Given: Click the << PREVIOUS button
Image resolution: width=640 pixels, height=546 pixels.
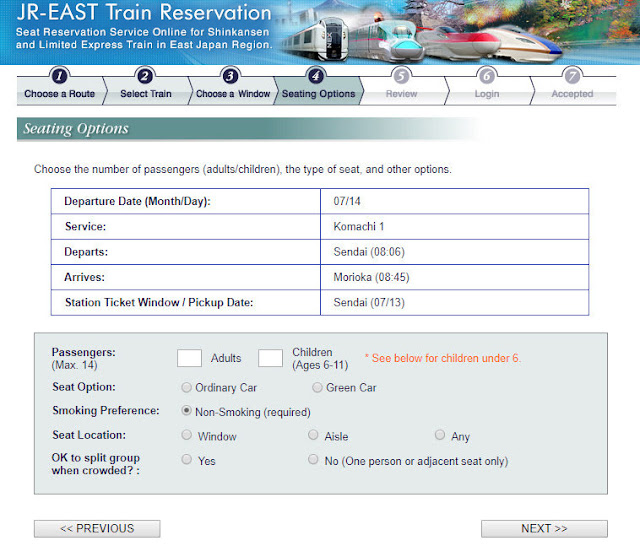Looking at the screenshot, I should [97, 528].
